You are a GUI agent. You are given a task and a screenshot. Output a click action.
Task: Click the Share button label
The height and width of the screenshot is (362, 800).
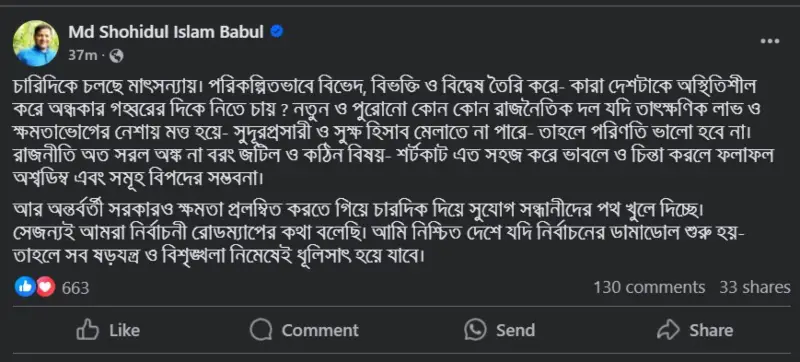click(x=711, y=330)
